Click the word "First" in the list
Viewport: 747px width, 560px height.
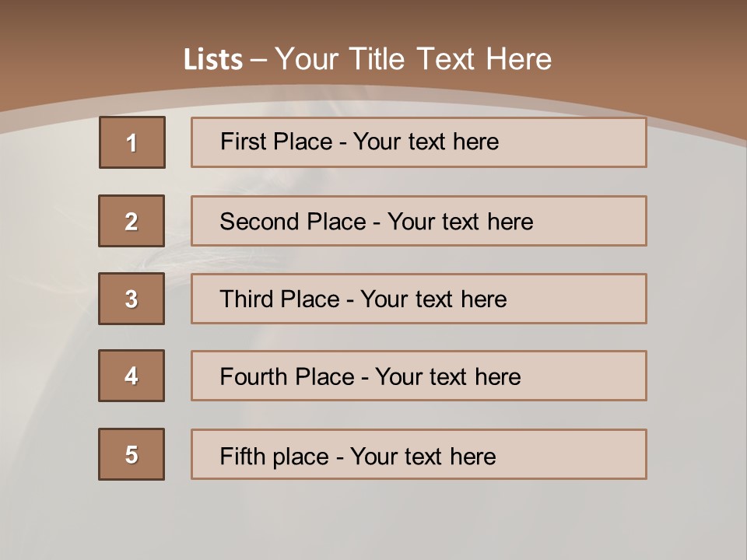[x=242, y=142]
